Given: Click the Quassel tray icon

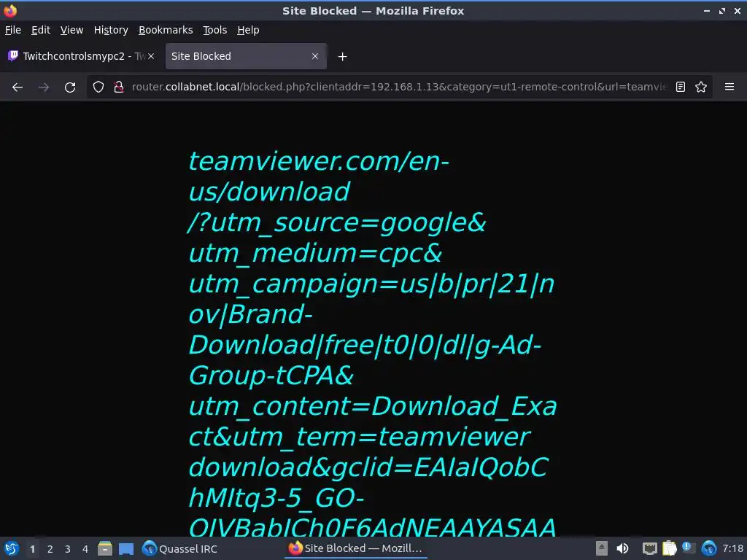Looking at the screenshot, I should (709, 548).
